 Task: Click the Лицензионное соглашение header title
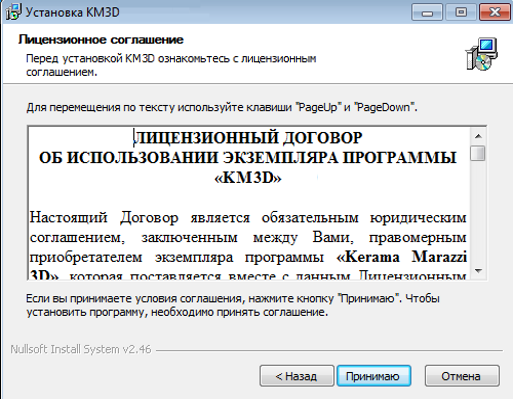pos(101,40)
